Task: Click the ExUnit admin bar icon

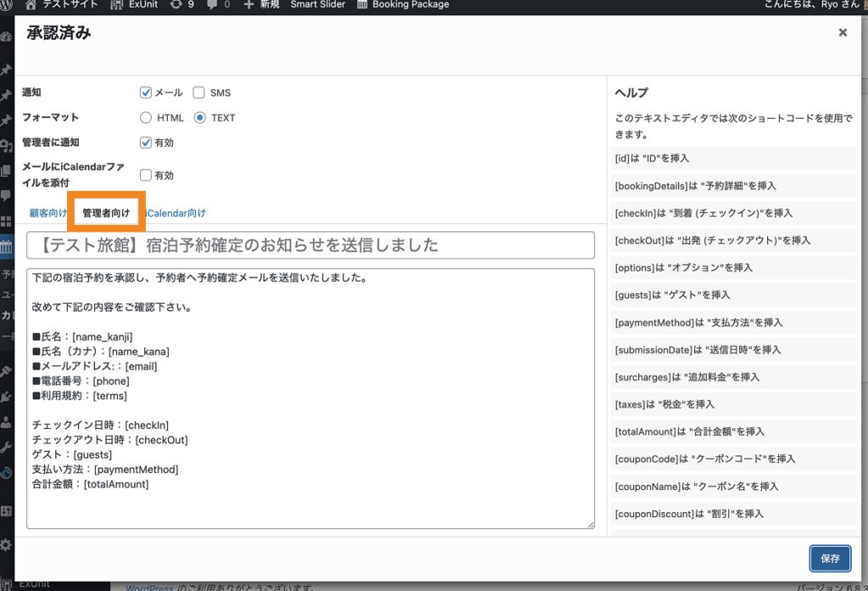Action: pos(116,5)
